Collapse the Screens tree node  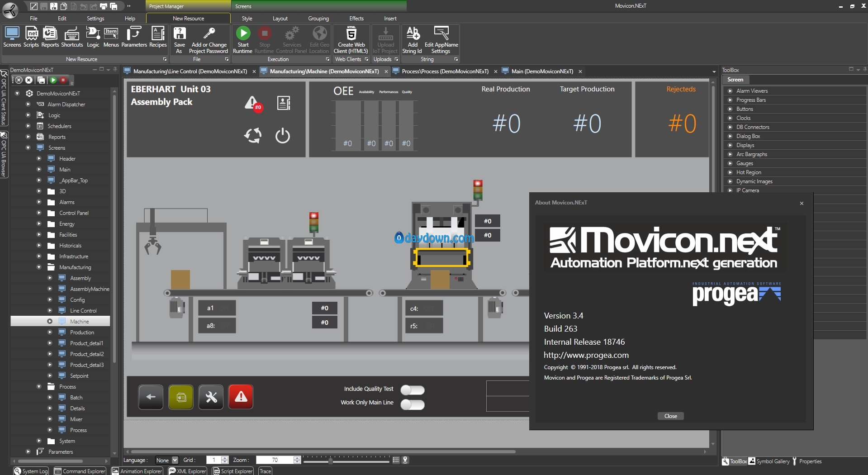(x=28, y=147)
